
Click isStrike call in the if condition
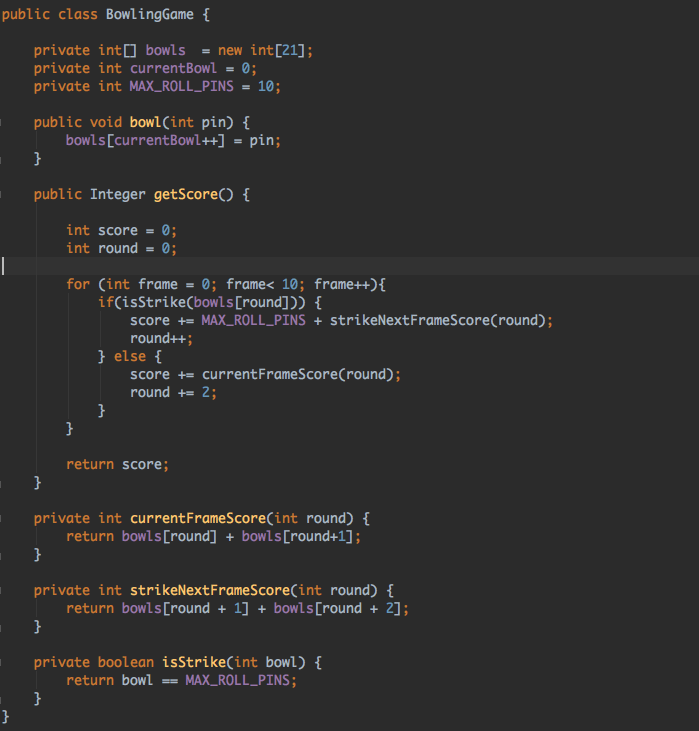tap(153, 303)
